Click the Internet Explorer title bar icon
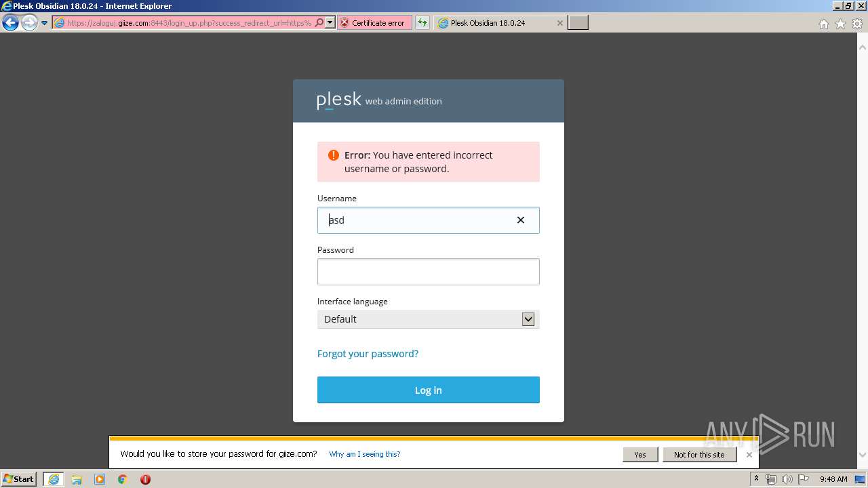This screenshot has height=488, width=868. (7, 6)
